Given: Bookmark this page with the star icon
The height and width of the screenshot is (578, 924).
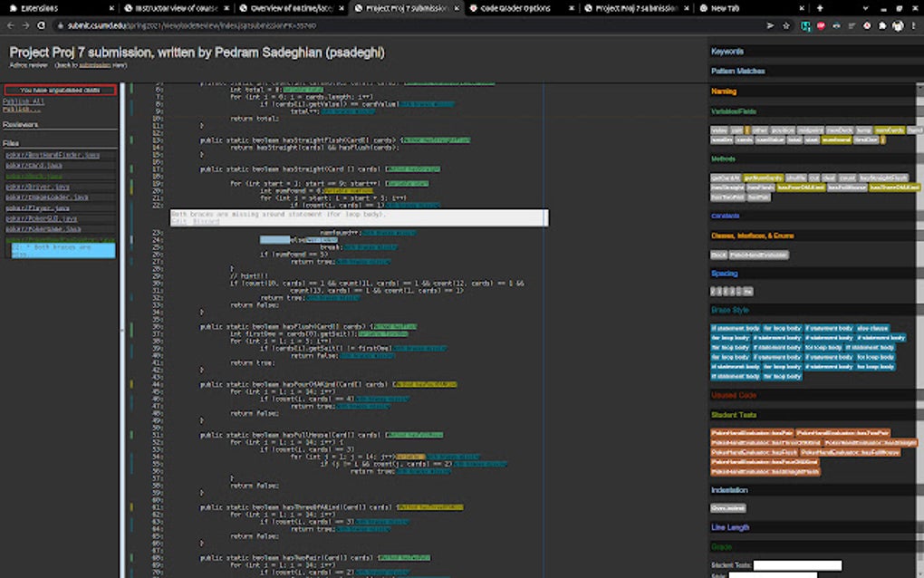Looking at the screenshot, I should pyautogui.click(x=786, y=26).
